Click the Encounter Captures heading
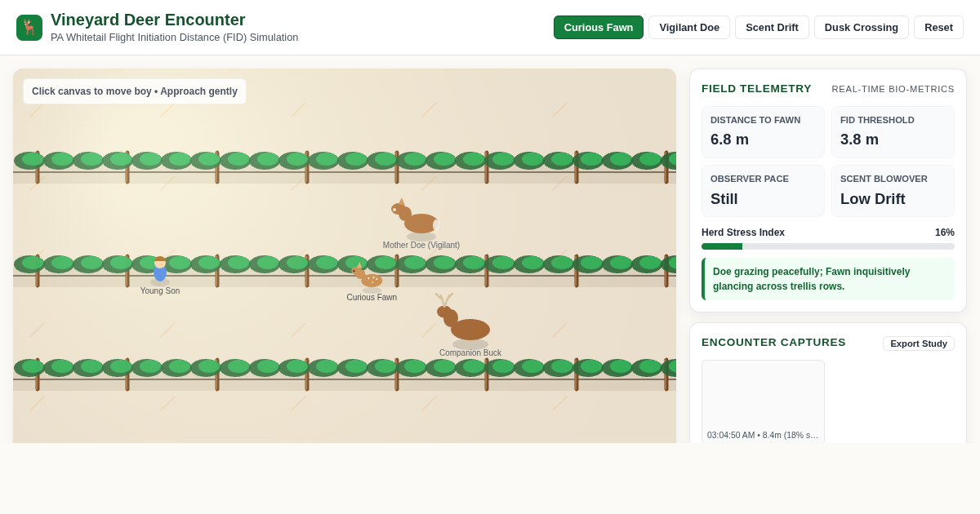 tap(773, 343)
